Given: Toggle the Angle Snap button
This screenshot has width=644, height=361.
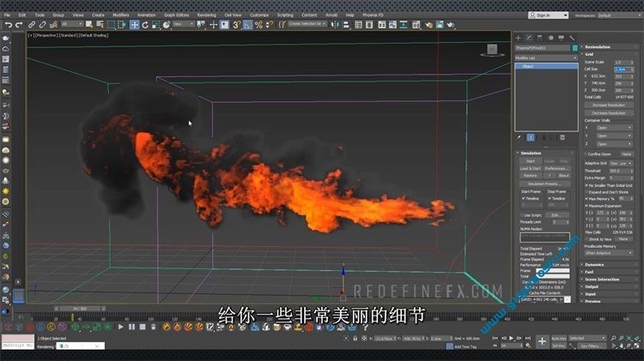Looking at the screenshot, I should coord(247,25).
